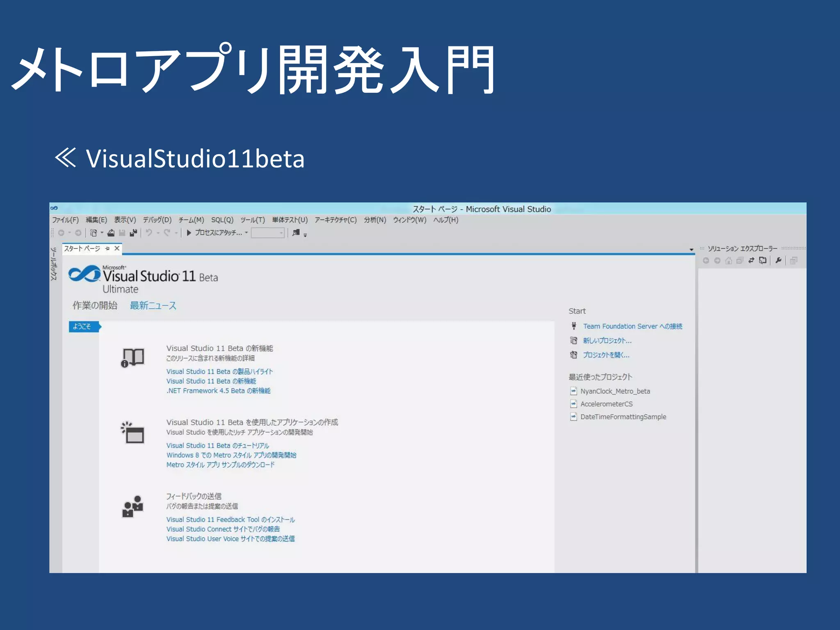Open the 分析(N) menu
Screen dimensions: 840x630
(375, 220)
